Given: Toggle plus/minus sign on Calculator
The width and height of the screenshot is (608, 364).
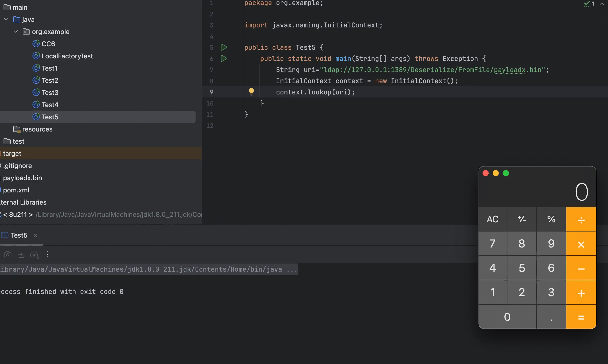Looking at the screenshot, I should tap(522, 219).
